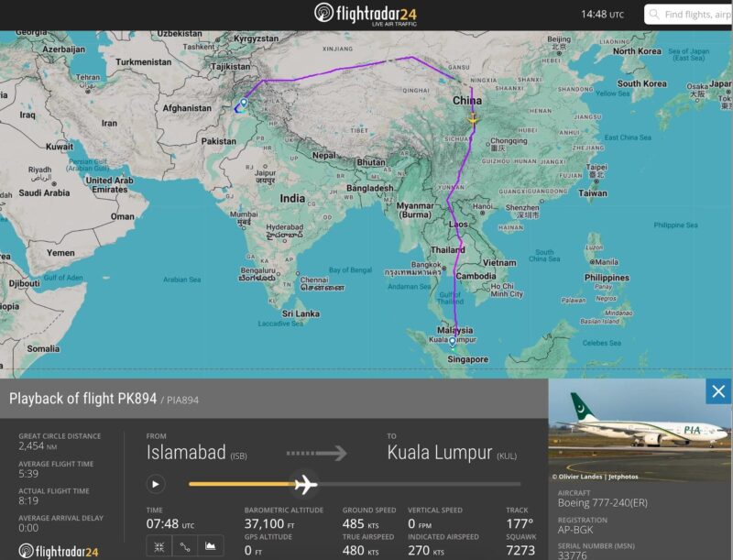Click the yellow airplane icon on map
733x560 pixels.
click(473, 119)
